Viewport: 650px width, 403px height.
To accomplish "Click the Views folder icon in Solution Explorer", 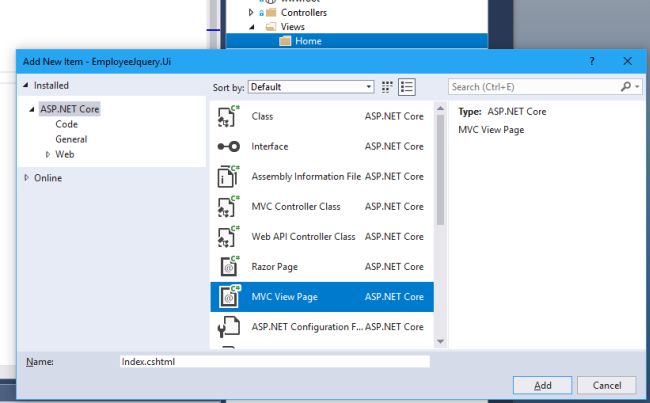I will point(271,27).
